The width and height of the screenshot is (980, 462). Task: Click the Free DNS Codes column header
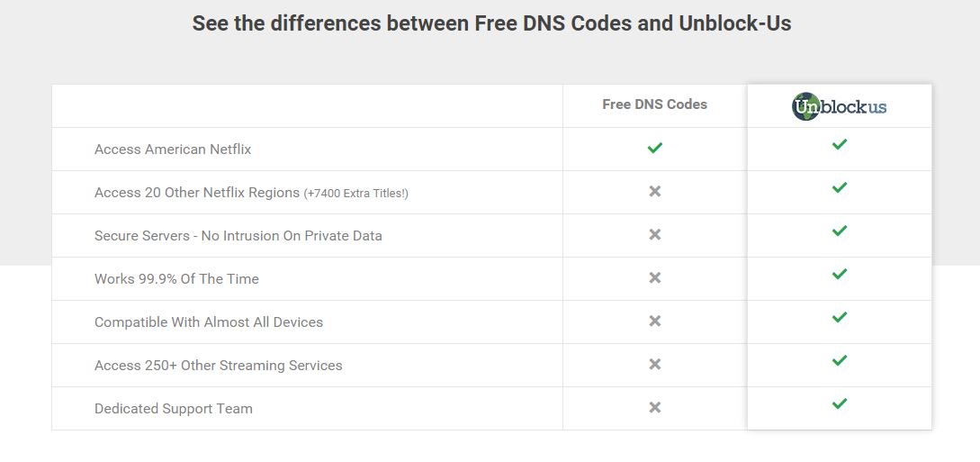[655, 104]
